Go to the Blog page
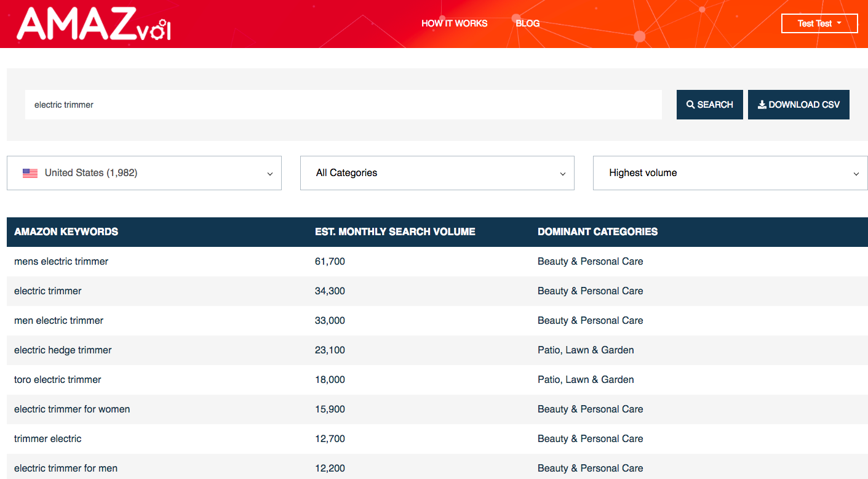 (x=527, y=23)
